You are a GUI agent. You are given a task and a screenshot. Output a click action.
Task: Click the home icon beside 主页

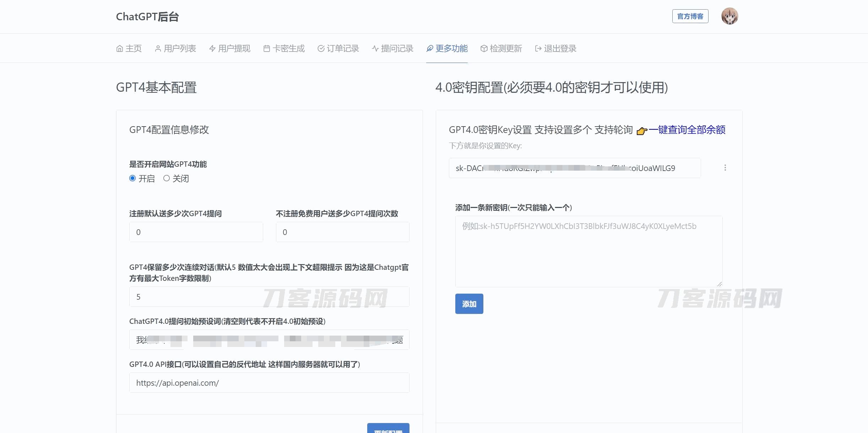point(120,49)
